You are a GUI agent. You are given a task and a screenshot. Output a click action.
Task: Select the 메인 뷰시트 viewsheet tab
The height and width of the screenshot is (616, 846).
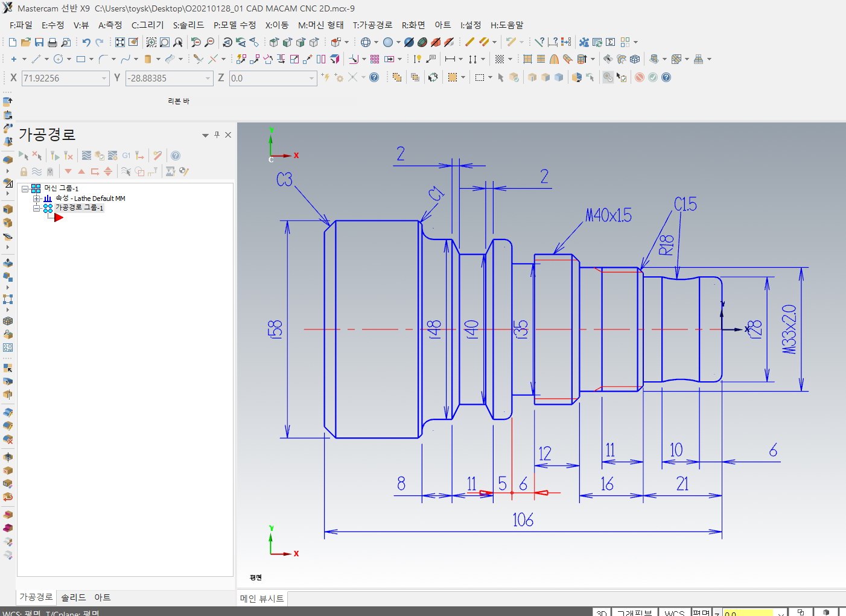coord(262,599)
